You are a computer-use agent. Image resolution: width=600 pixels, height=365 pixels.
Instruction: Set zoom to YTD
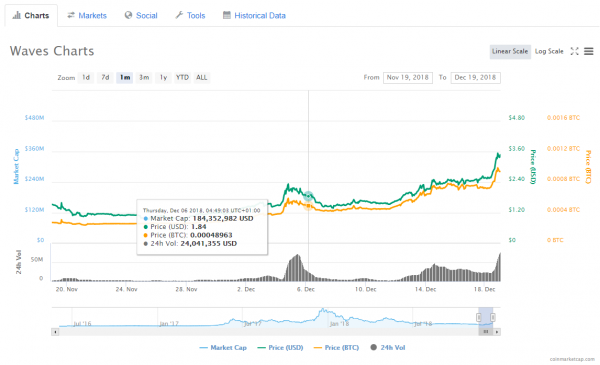[x=182, y=78]
